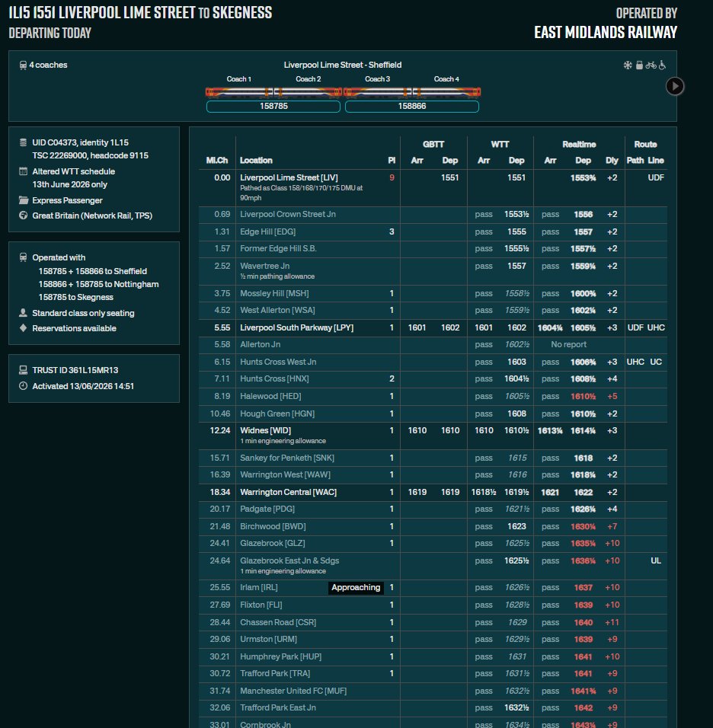713x728 pixels.
Task: Open Urmston [URM] location link
Action: (268, 640)
